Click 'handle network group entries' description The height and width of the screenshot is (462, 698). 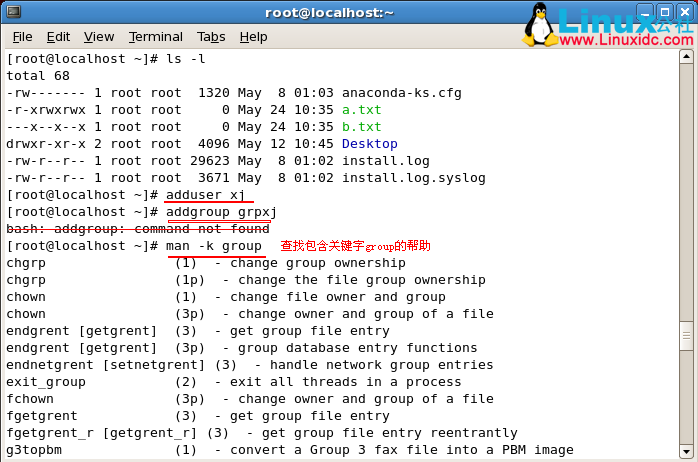point(381,365)
